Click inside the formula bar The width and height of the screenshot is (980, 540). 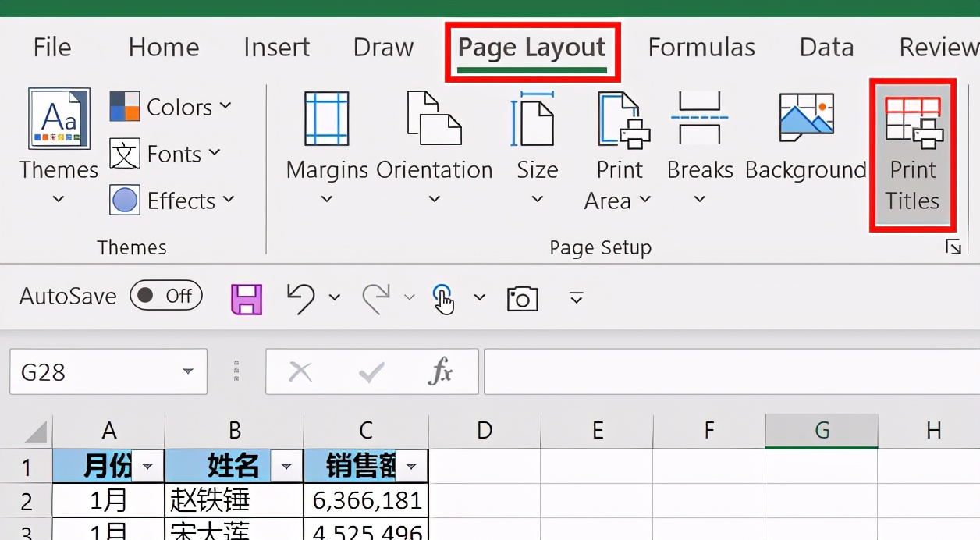[732, 371]
